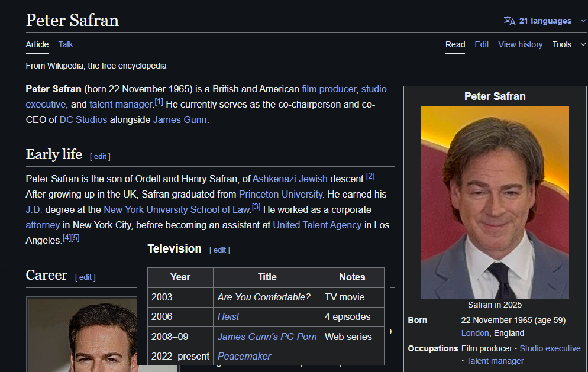Image resolution: width=588 pixels, height=372 pixels.
Task: Follow the DC Studios link
Action: coord(83,119)
